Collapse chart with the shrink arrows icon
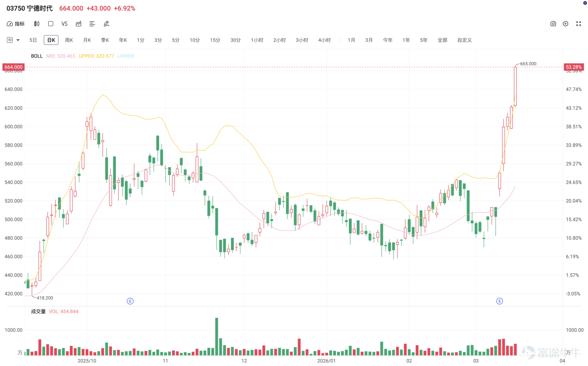 [x=578, y=24]
